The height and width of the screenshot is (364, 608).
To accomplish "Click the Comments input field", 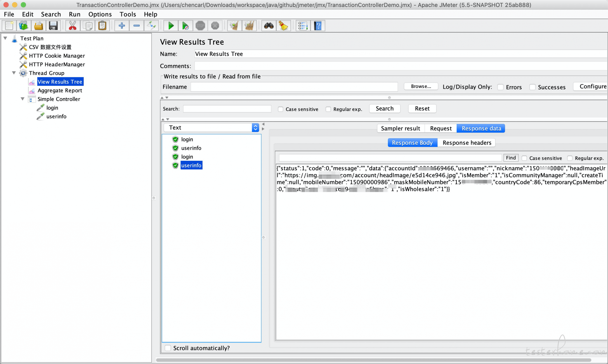I will pyautogui.click(x=401, y=66).
